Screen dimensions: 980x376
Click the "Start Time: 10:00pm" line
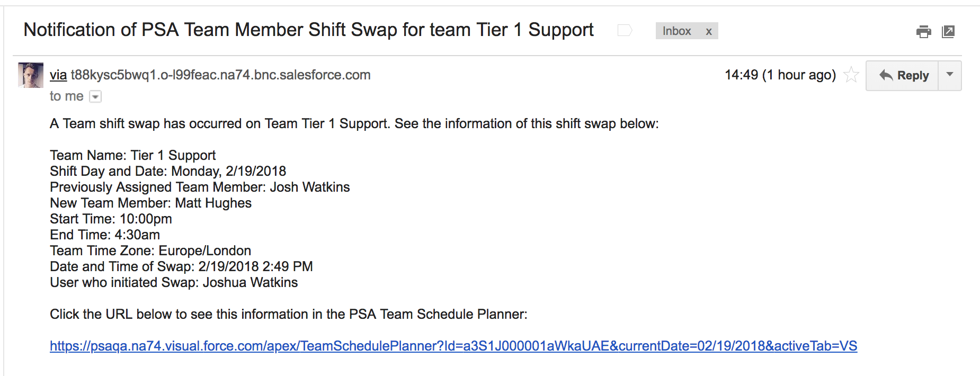(111, 219)
